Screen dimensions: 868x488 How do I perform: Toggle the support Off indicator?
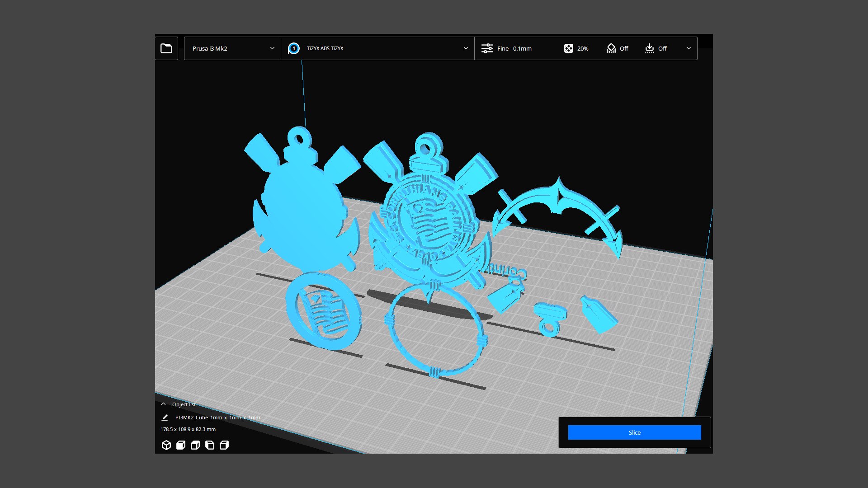pos(617,48)
